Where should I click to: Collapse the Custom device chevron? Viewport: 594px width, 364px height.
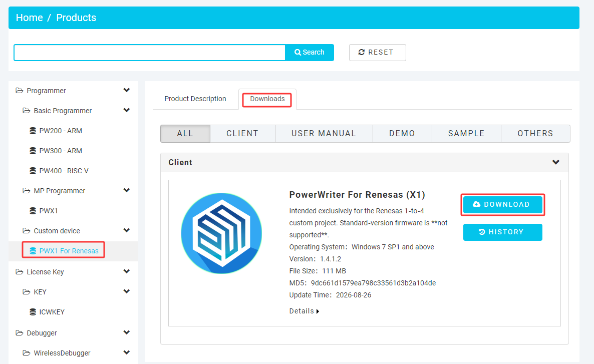127,230
